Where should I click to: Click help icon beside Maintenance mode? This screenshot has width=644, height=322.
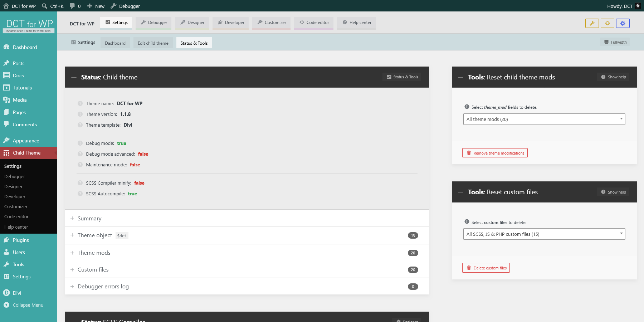80,165
